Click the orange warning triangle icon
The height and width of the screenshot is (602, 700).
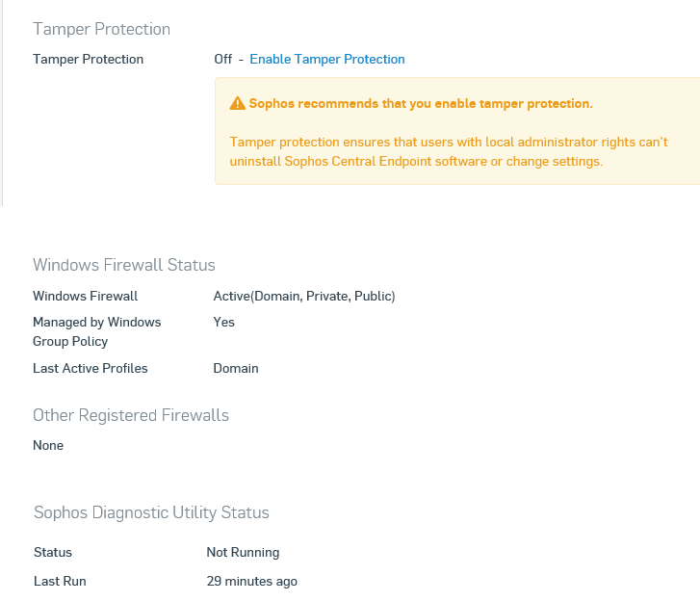(x=237, y=103)
